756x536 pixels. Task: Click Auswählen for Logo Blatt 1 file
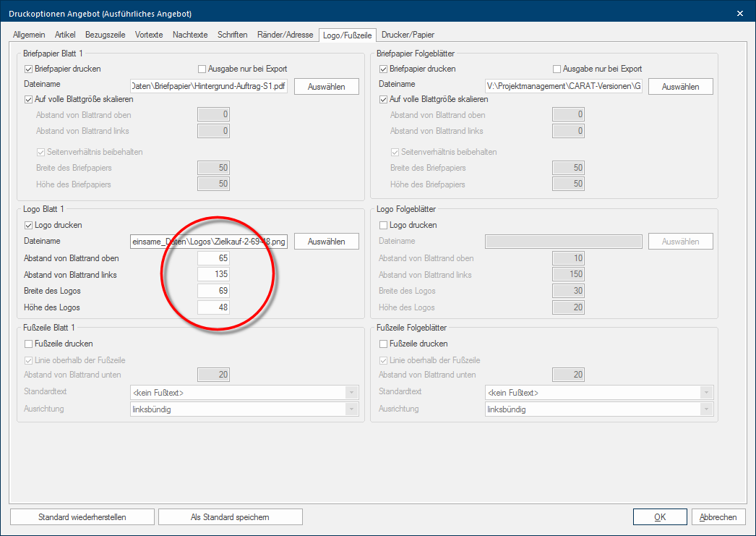[326, 242]
